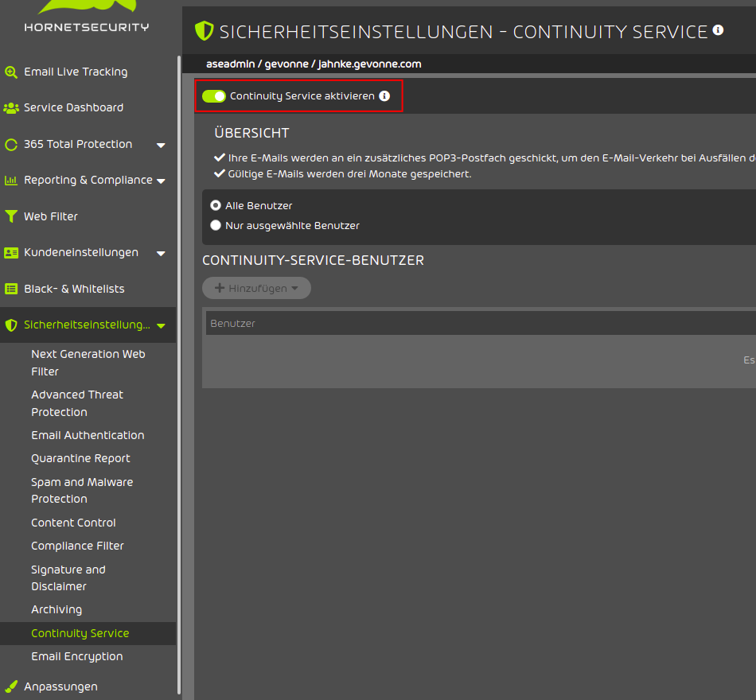This screenshot has width=756, height=700.
Task: Open Quarantine Report submenu item
Action: (x=80, y=458)
